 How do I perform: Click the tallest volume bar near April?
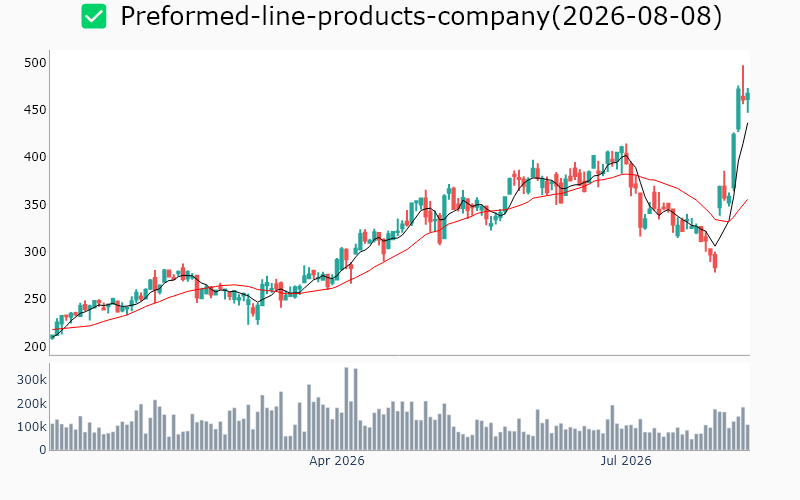tap(346, 409)
